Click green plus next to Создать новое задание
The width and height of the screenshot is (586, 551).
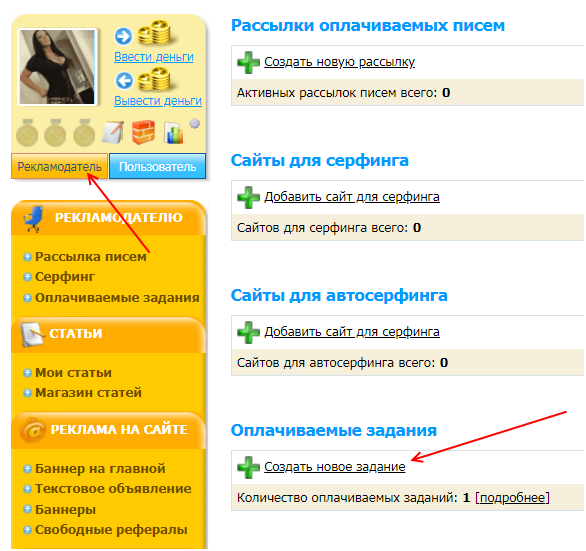click(x=248, y=467)
